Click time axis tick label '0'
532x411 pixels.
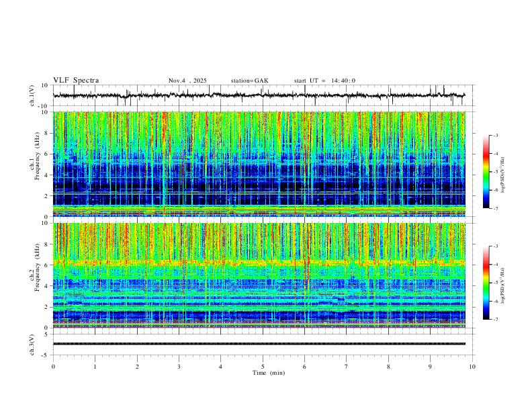tap(53, 367)
